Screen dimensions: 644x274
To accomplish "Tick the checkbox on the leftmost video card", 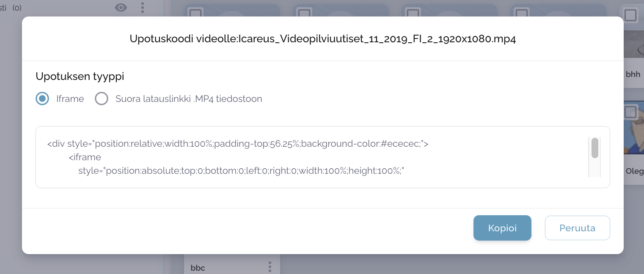I will [x=195, y=14].
